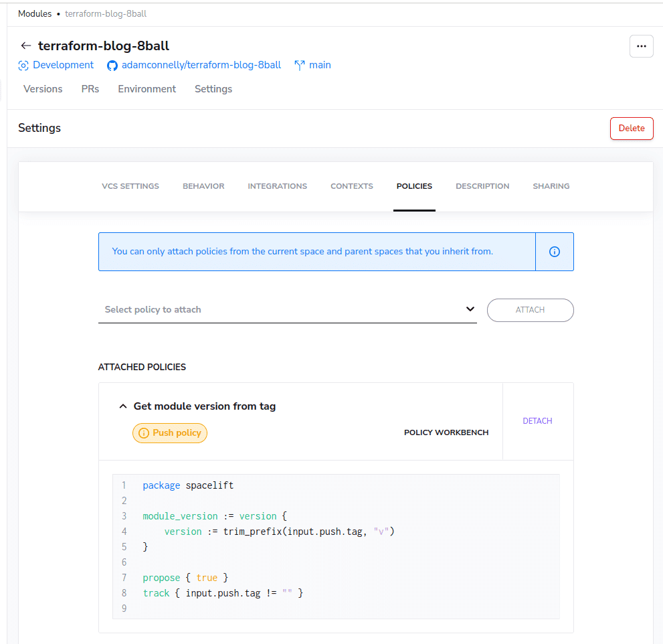663x644 pixels.
Task: Select the POLICIES tab
Action: tap(414, 186)
